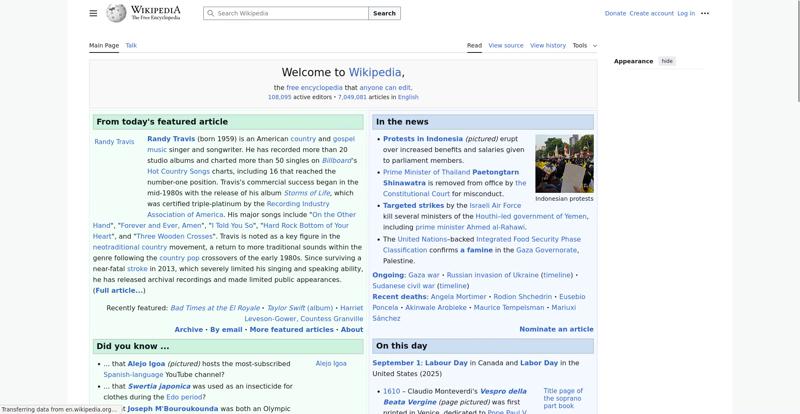The height and width of the screenshot is (414, 800).
Task: Select the Main Page tab
Action: point(104,45)
